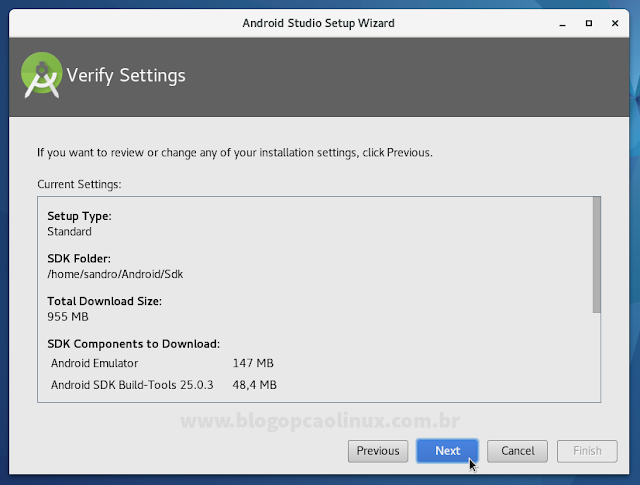Viewport: 640px width, 485px height.
Task: Click the 'Current Settings:' label
Action: point(79,184)
